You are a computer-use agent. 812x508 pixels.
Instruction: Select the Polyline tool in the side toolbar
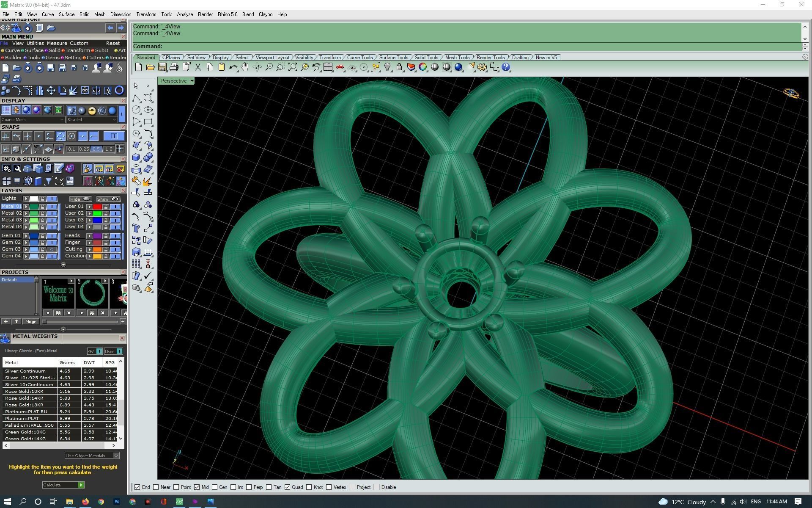tap(136, 98)
